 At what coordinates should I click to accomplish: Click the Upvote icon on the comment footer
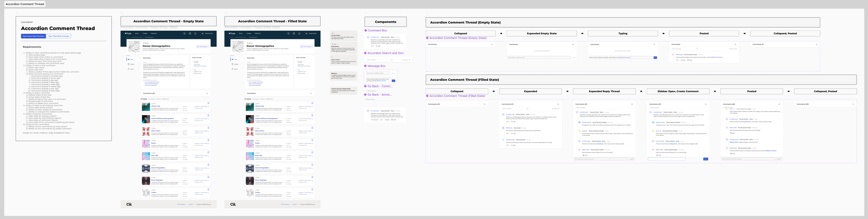click(x=372, y=120)
